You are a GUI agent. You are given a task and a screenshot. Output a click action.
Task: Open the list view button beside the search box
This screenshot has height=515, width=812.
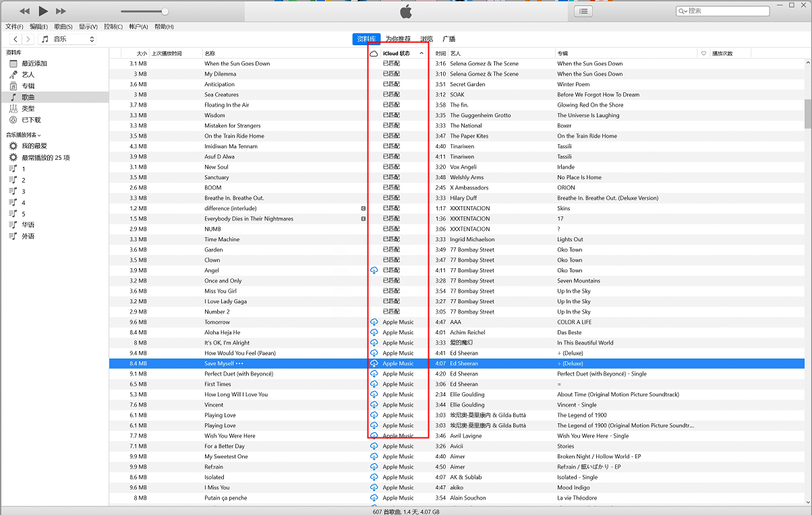click(x=583, y=11)
